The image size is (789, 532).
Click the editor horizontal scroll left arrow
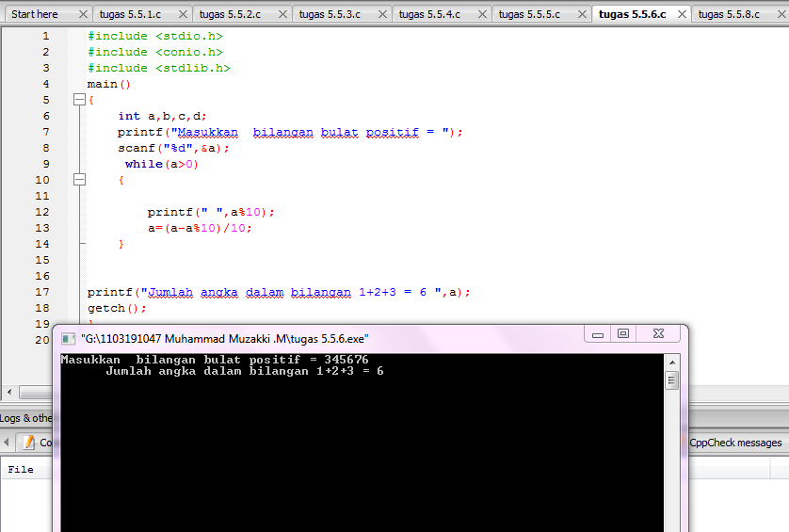9,392
